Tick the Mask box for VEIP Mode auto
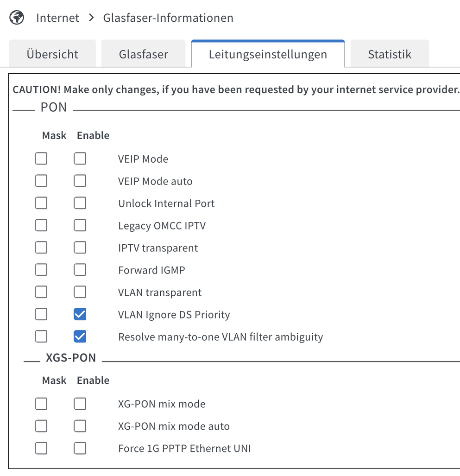Screen dimensions: 460x476 tap(41, 181)
